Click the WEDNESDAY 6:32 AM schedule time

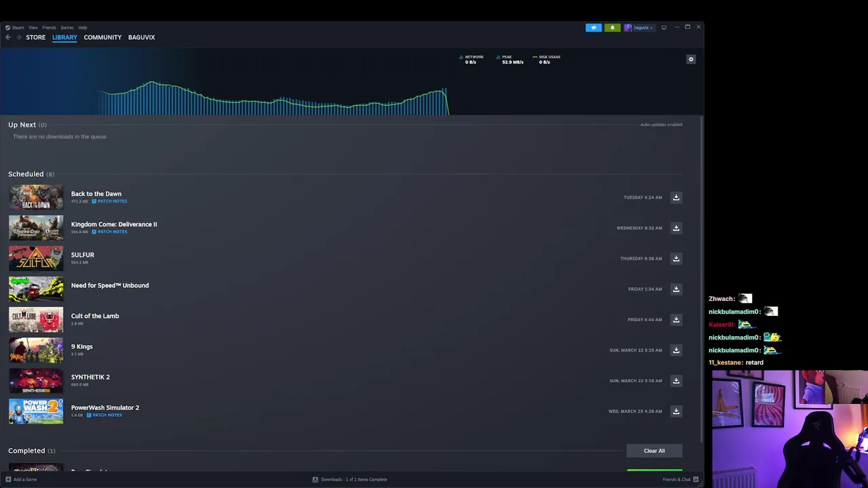(639, 228)
